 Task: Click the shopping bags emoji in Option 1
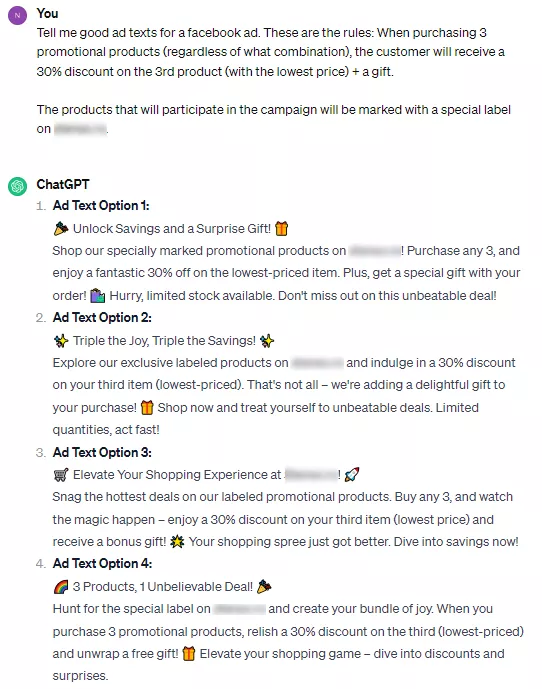98,296
